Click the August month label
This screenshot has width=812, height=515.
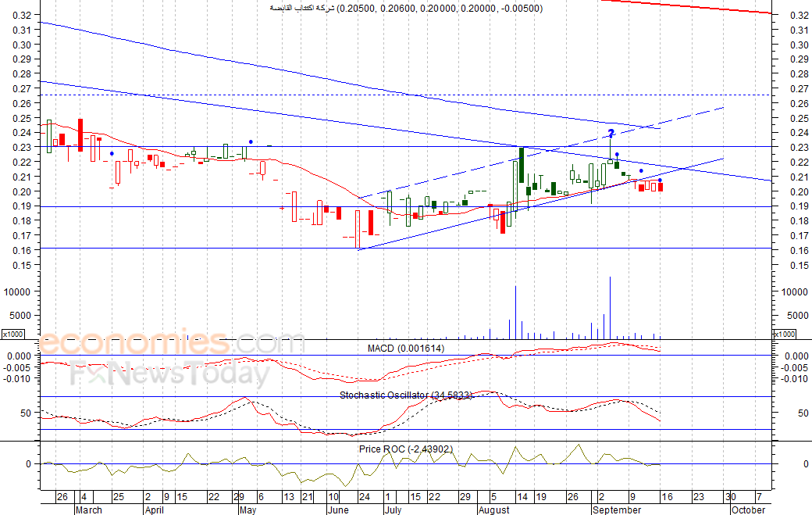(x=494, y=510)
